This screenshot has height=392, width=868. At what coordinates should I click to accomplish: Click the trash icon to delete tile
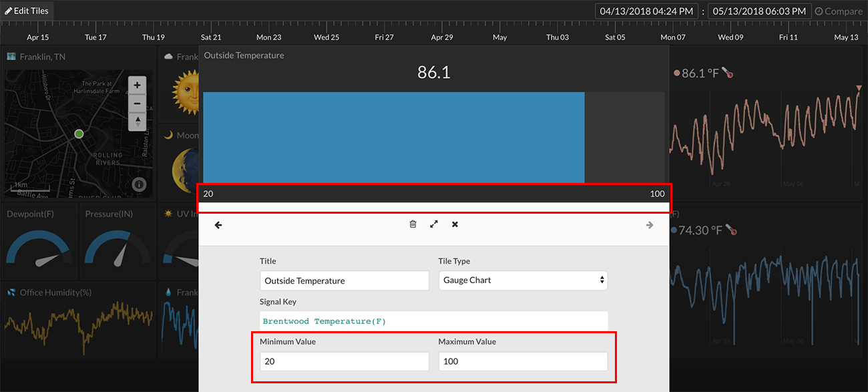[x=413, y=224]
